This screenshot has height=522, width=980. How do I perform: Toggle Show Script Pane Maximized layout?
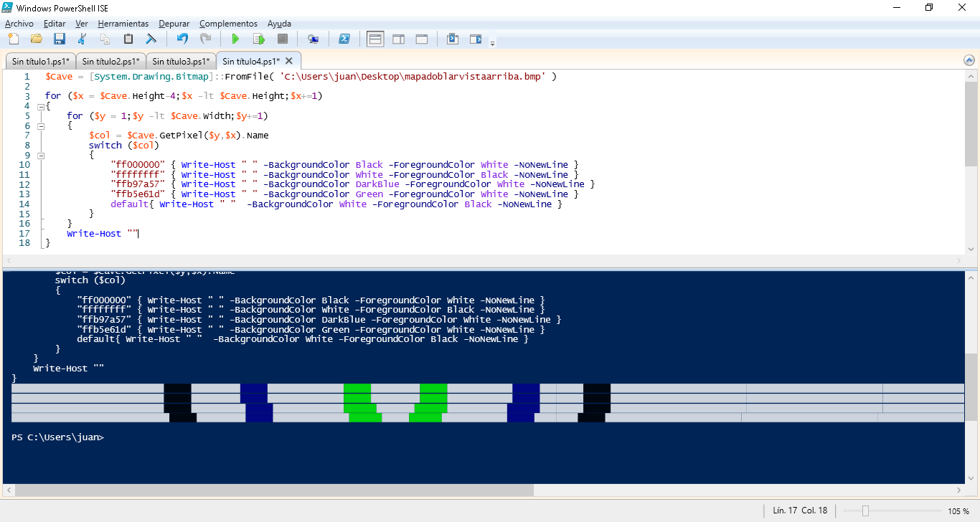422,39
